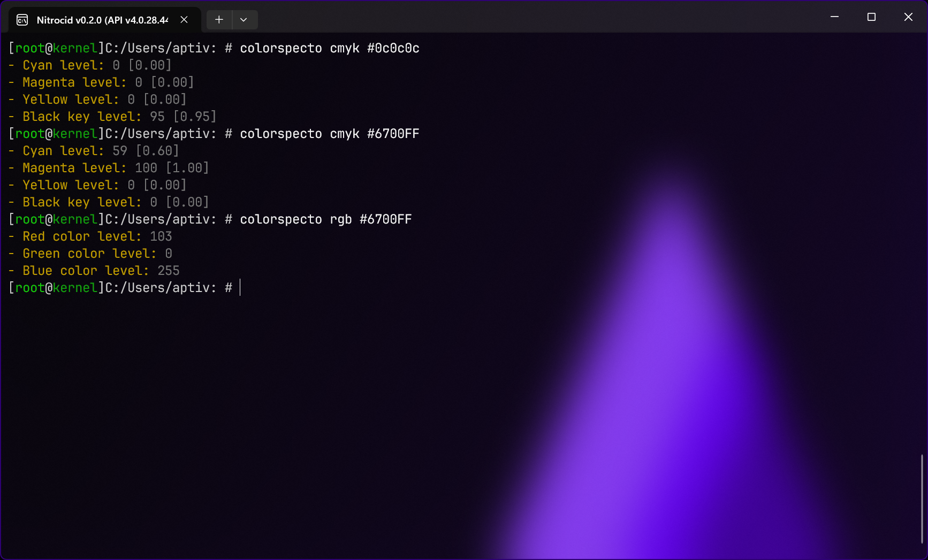Click the terminal scrollbar thumb

[922, 498]
